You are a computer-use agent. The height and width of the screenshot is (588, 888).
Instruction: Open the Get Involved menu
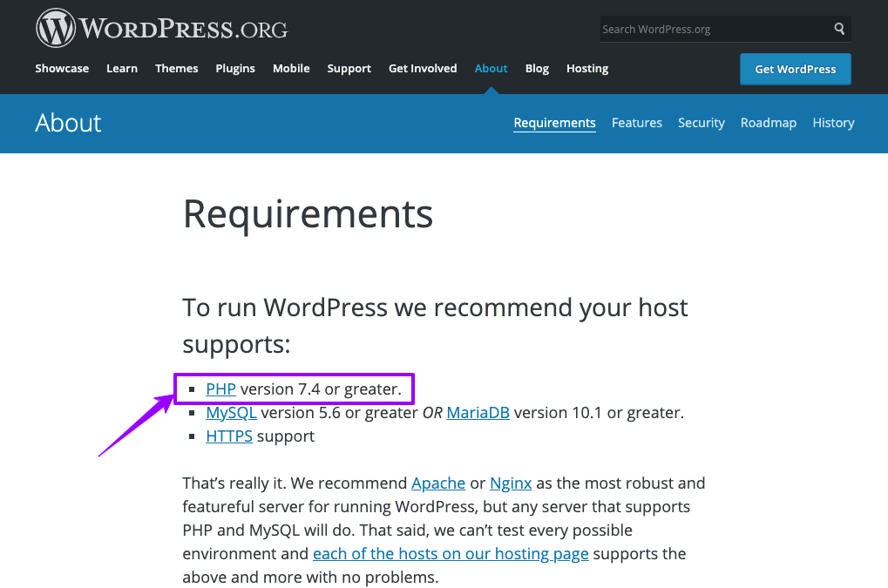click(423, 68)
